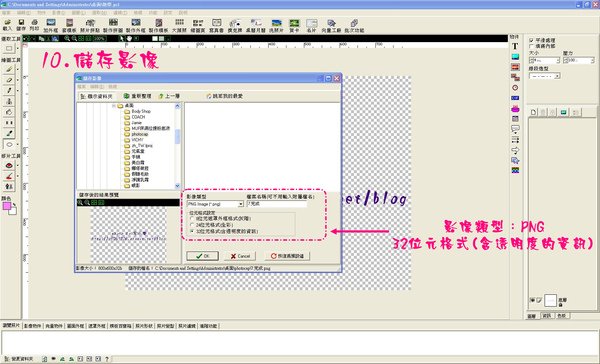
Task: Toggle the eye visibility icon of the base layer
Action: click(532, 300)
